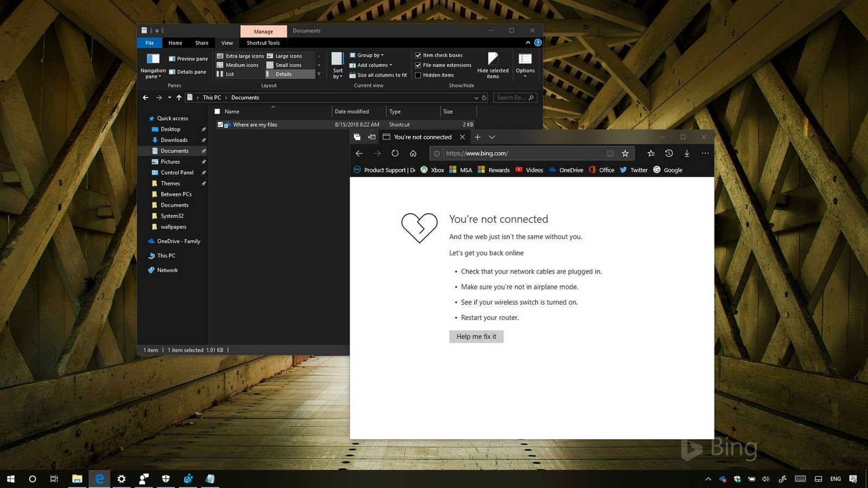Click the Edge address bar URL
The image size is (868, 488).
(477, 153)
